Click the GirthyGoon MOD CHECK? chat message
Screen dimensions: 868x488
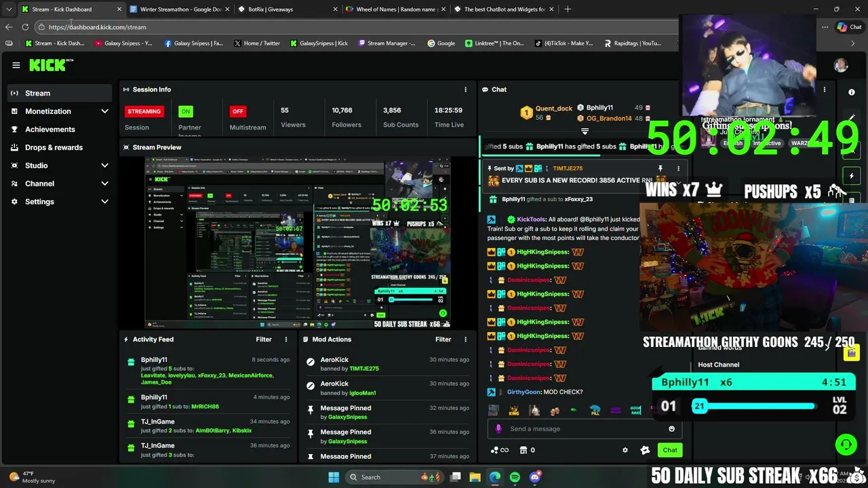click(x=536, y=392)
